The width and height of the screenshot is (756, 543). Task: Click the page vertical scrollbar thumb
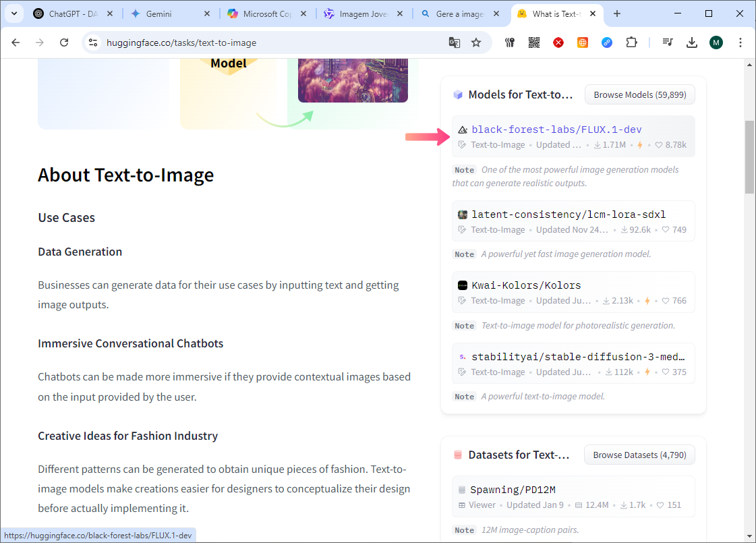click(749, 156)
